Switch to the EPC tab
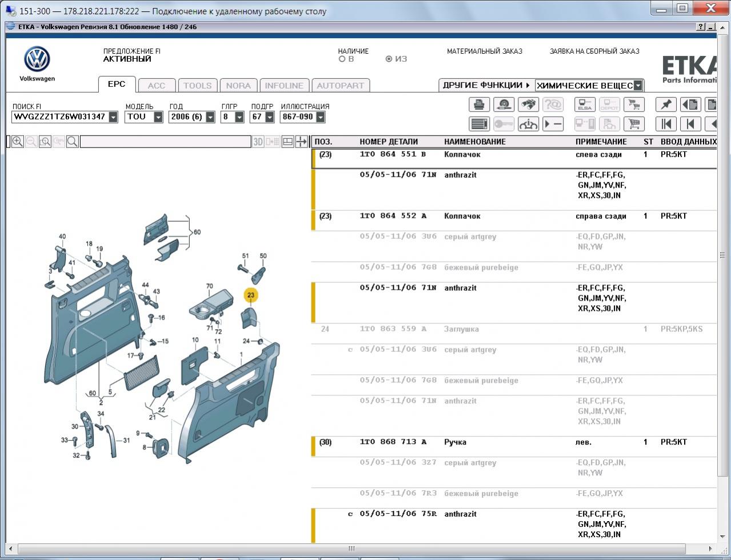This screenshot has height=560, width=731. tap(117, 84)
